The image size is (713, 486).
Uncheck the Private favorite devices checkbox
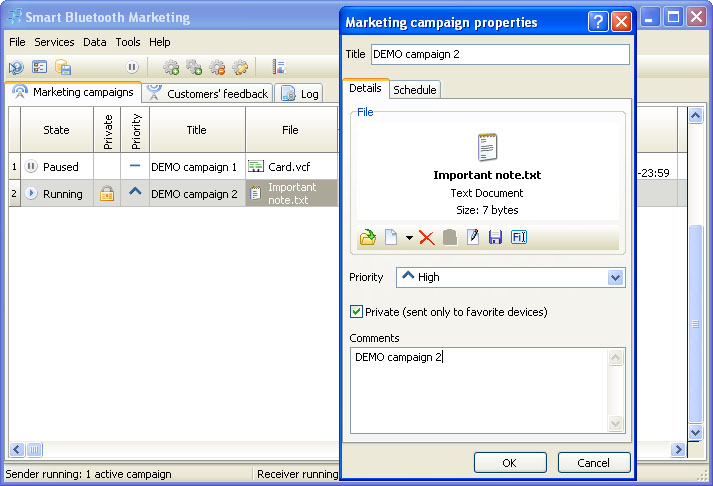[357, 312]
